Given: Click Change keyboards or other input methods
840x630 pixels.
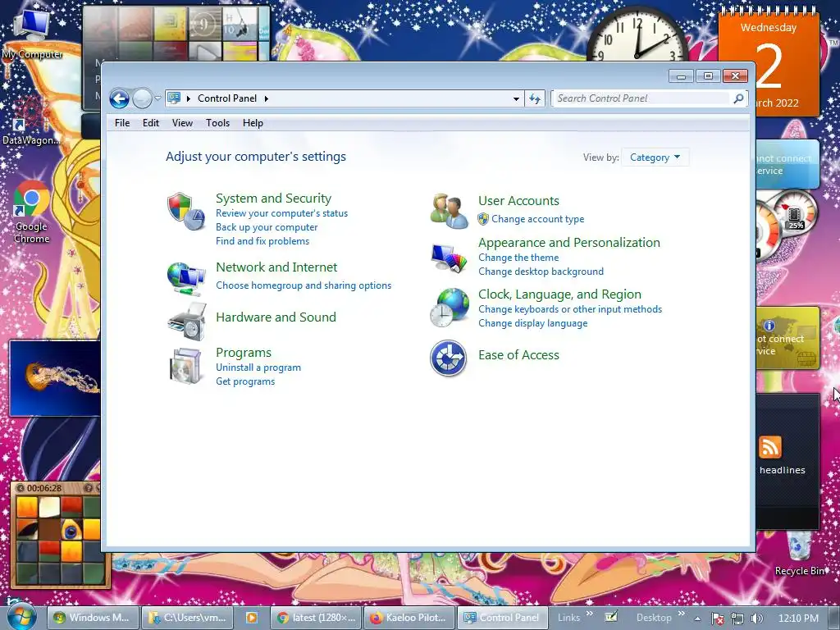Looking at the screenshot, I should click(570, 309).
